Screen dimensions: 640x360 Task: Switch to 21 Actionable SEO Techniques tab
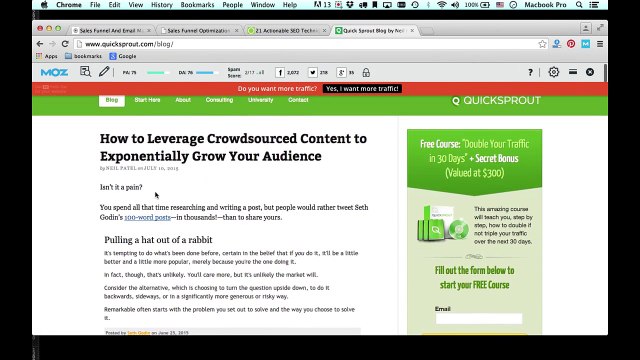pos(286,31)
